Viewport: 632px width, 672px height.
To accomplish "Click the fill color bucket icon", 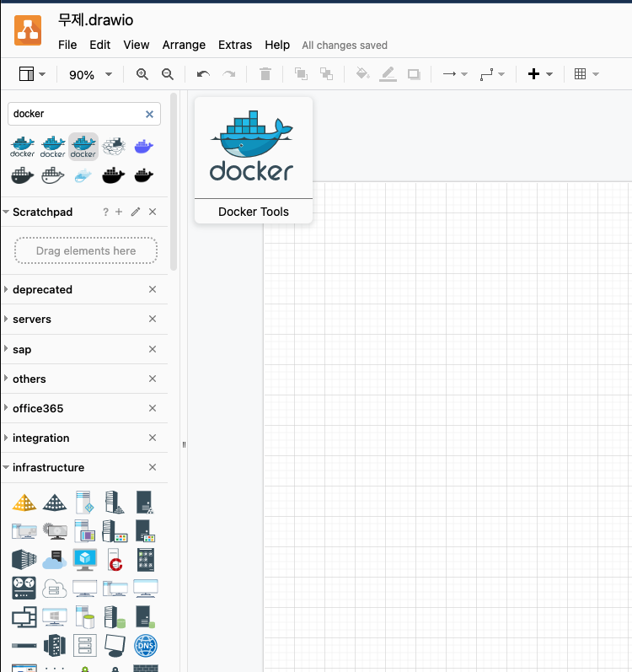I will pyautogui.click(x=362, y=73).
